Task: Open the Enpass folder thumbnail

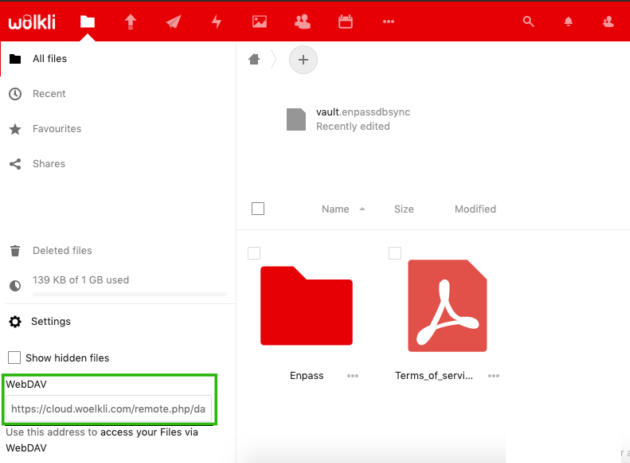Action: (x=307, y=305)
